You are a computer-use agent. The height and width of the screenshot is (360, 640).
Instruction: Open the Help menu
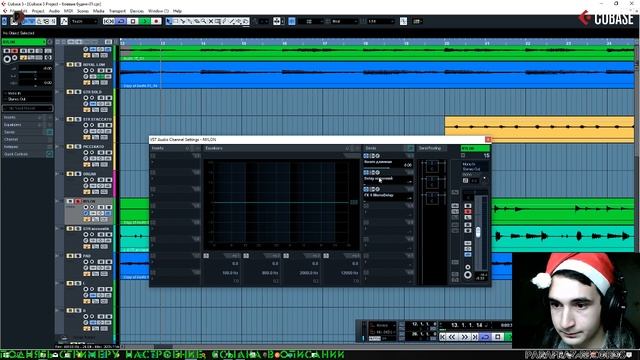[x=177, y=11]
